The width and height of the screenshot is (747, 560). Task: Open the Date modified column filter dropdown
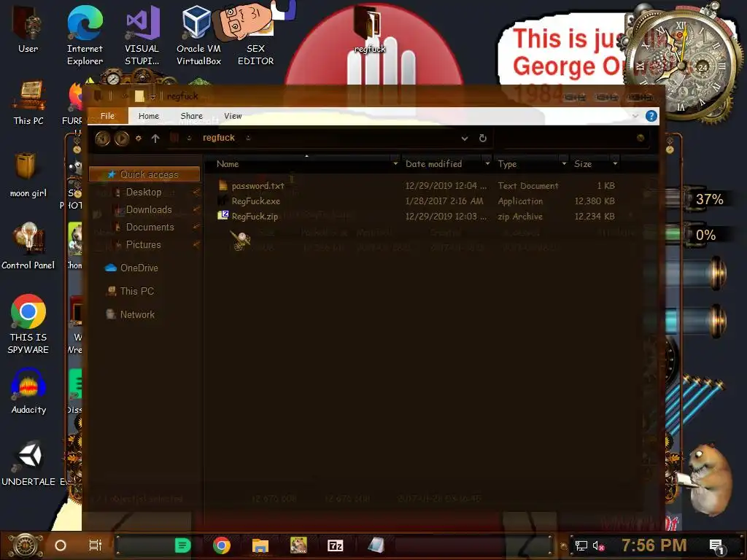(x=487, y=163)
